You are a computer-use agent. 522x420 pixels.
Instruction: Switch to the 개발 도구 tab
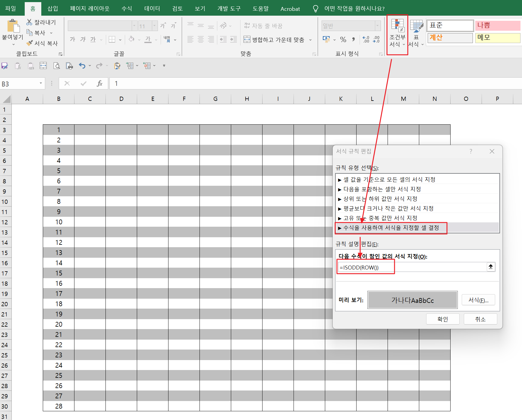pyautogui.click(x=229, y=8)
